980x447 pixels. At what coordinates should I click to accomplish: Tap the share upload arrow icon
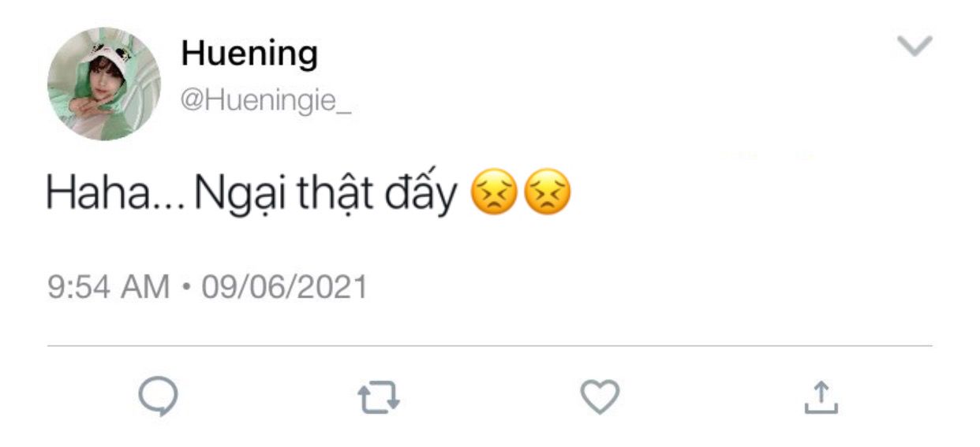click(x=821, y=397)
